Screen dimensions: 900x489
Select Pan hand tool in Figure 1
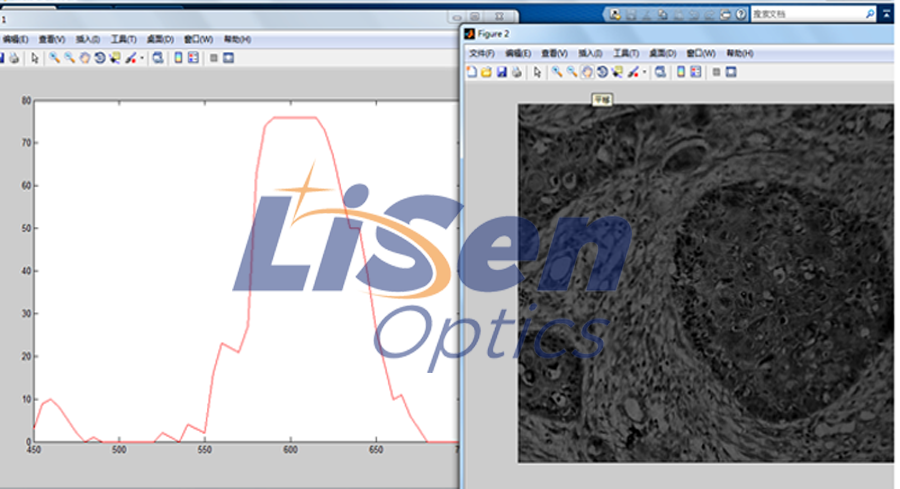(x=84, y=58)
